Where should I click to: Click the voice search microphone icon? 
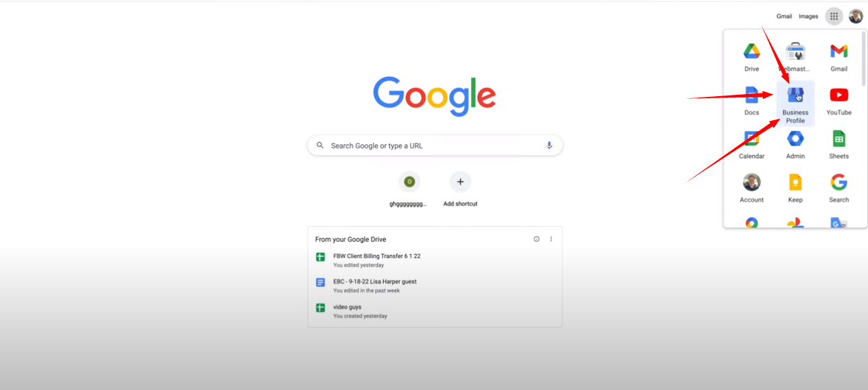(x=549, y=146)
